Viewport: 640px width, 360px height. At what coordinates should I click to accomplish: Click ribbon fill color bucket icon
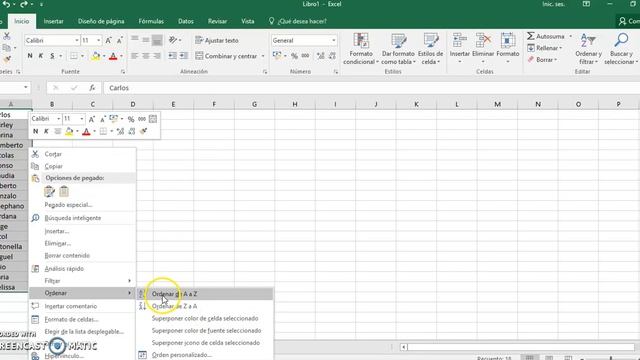tap(96, 56)
